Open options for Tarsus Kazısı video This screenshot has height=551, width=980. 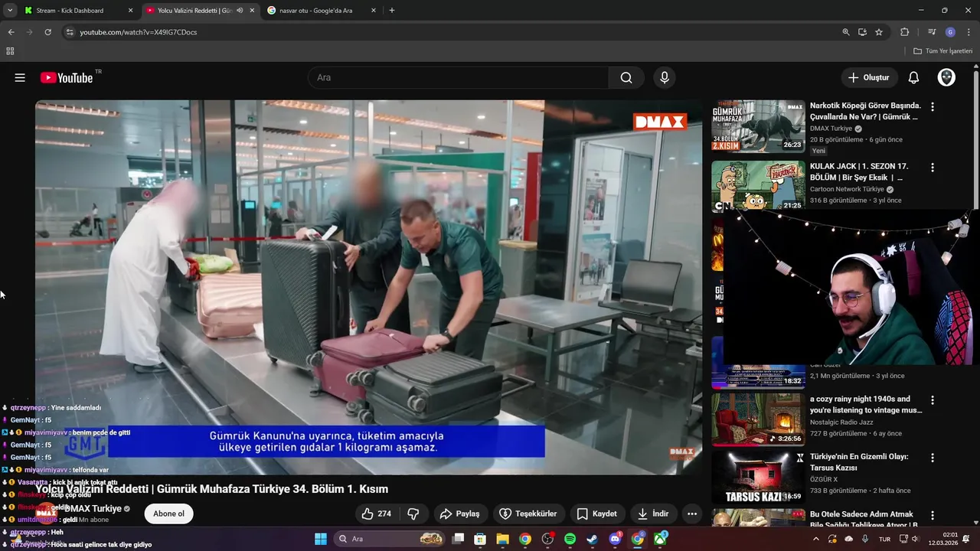coord(933,458)
